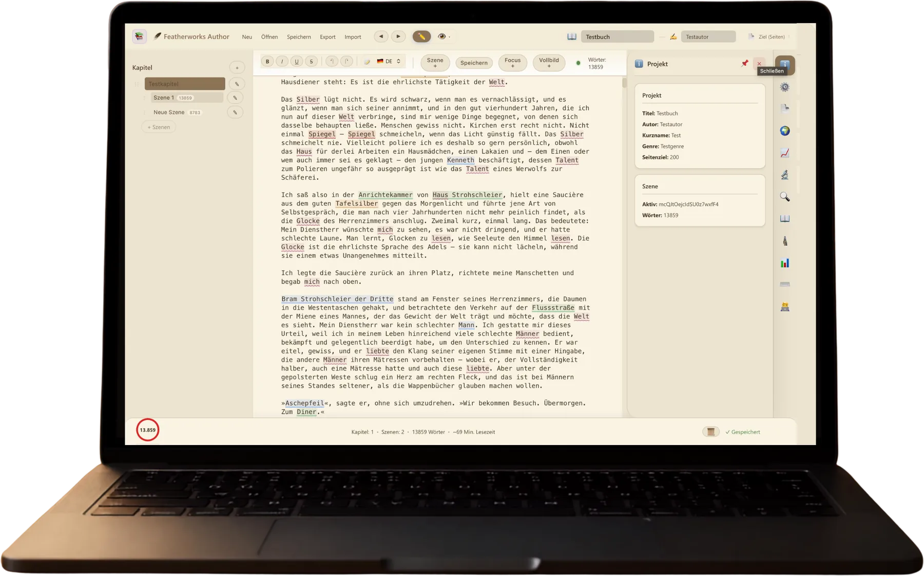Open the line chart icon in sidebar
Image resolution: width=924 pixels, height=576 pixels.
click(785, 153)
